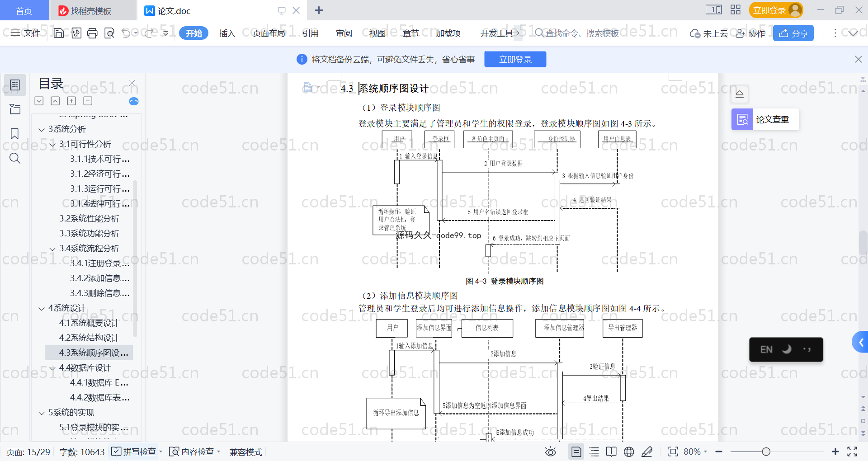The height and width of the screenshot is (461, 868).
Task: Enter full screen mode icon
Action: click(x=852, y=452)
